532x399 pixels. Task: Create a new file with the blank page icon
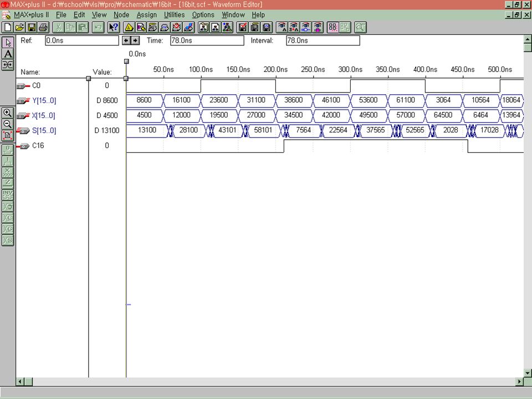click(x=7, y=27)
